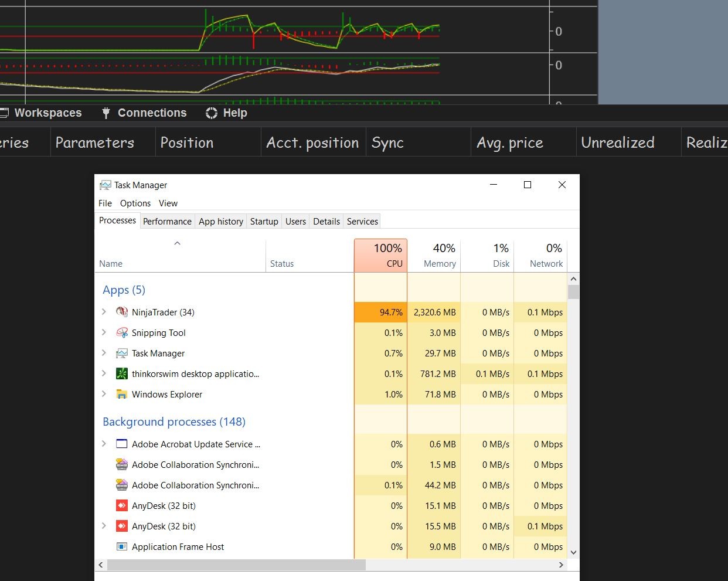Viewport: 728px width, 581px height.
Task: Expand the Snipping Tool process row
Action: tap(104, 332)
